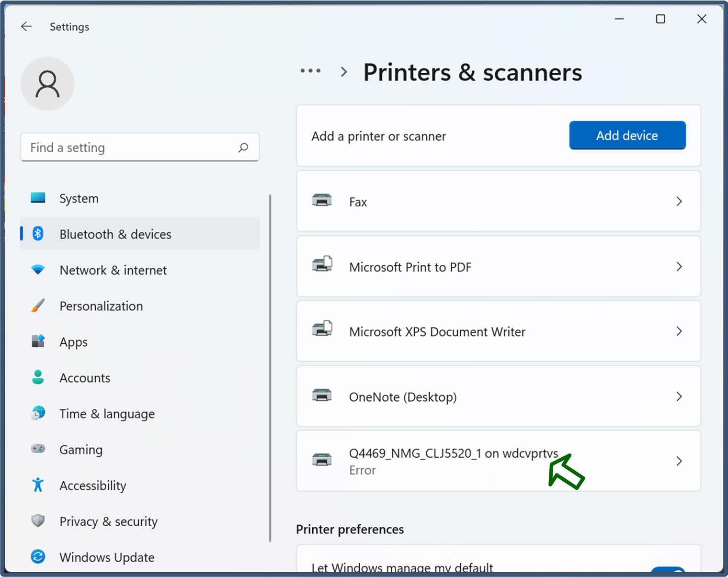The height and width of the screenshot is (577, 728).
Task: Click the Printer preferences heading
Action: (x=350, y=530)
